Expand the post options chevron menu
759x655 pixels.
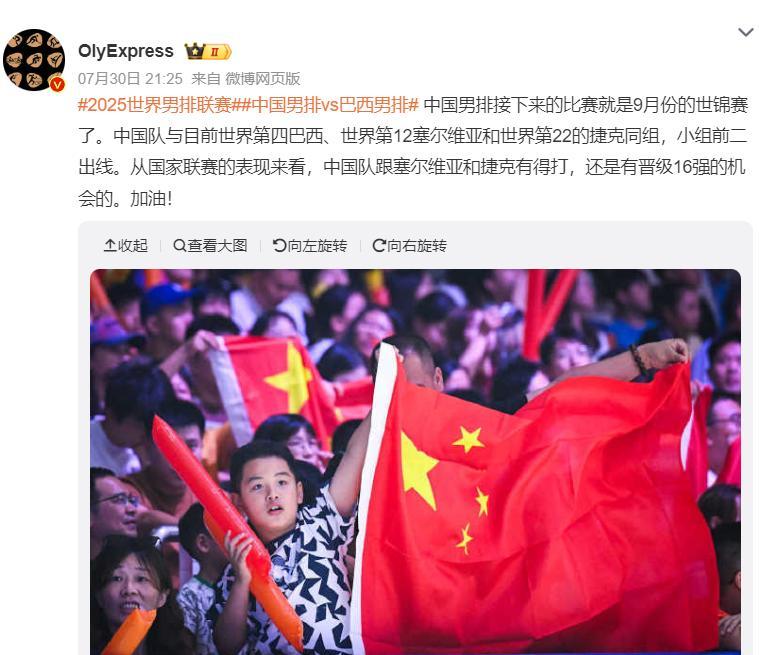pyautogui.click(x=745, y=32)
